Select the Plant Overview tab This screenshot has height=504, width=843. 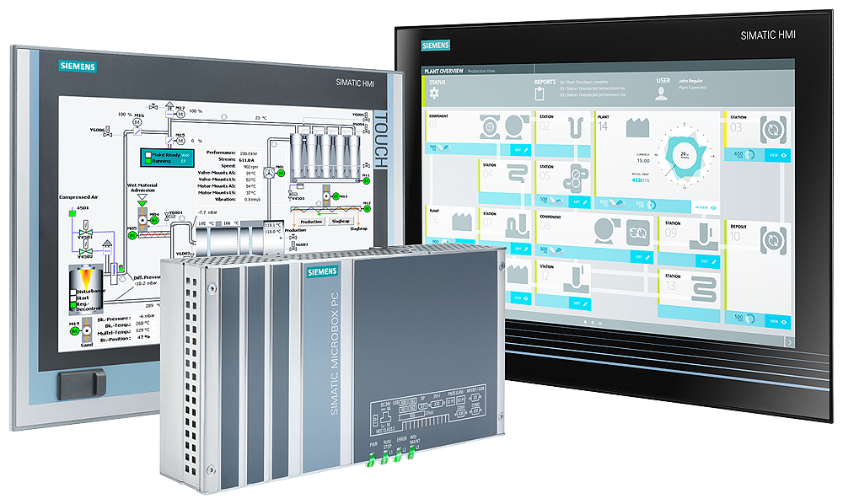pos(443,71)
